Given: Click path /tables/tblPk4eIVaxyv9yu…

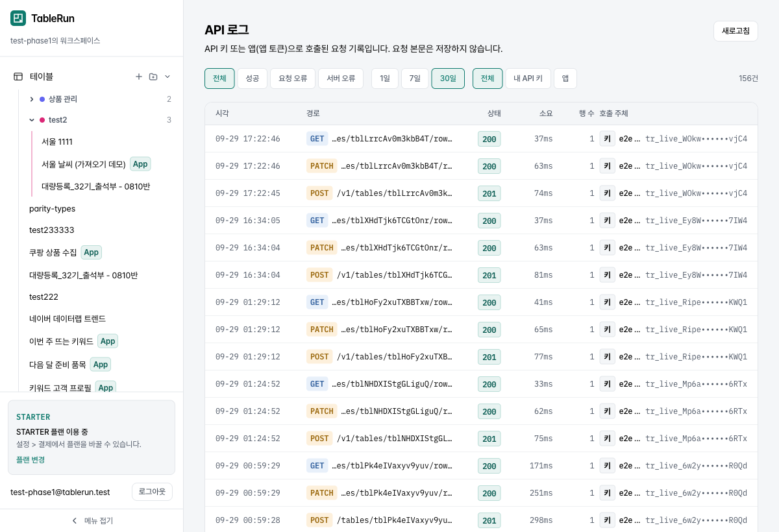Looking at the screenshot, I should (x=395, y=520).
